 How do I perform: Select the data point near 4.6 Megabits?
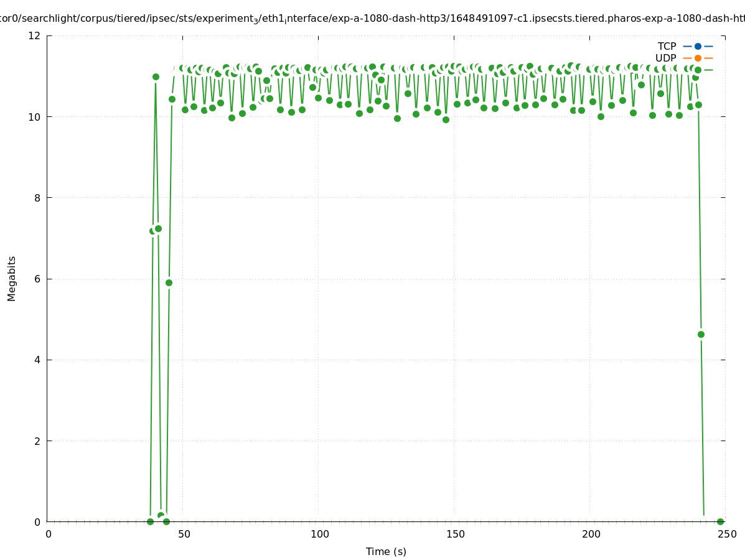(x=701, y=334)
